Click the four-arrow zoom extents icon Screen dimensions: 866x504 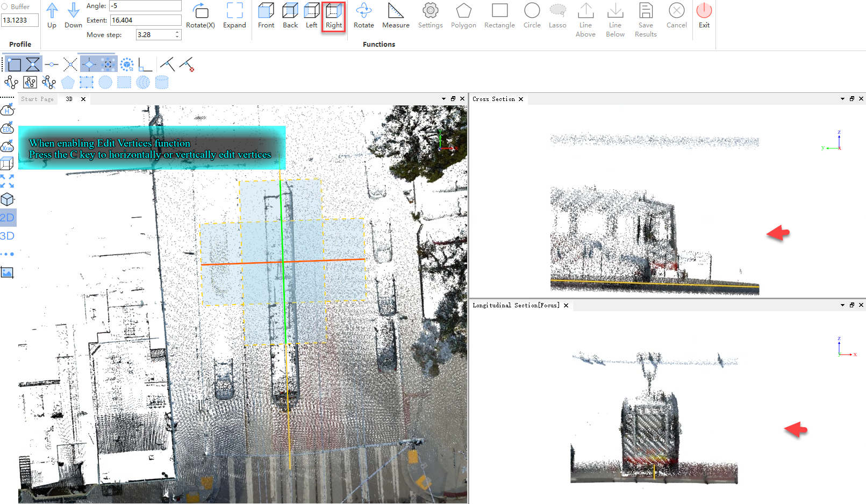point(7,182)
